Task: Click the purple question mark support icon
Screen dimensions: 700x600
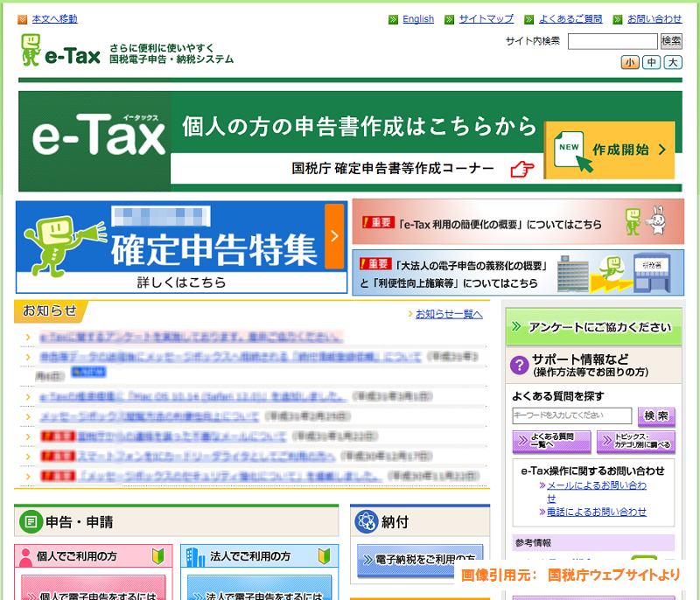Action: point(519,366)
